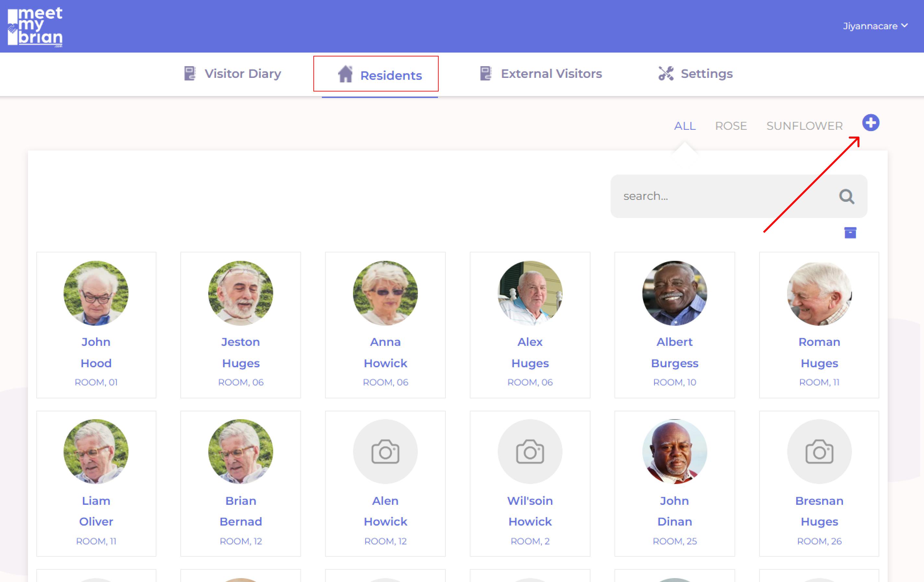Expand the Jiyannacare account dropdown
Image resolution: width=924 pixels, height=582 pixels.
(875, 26)
